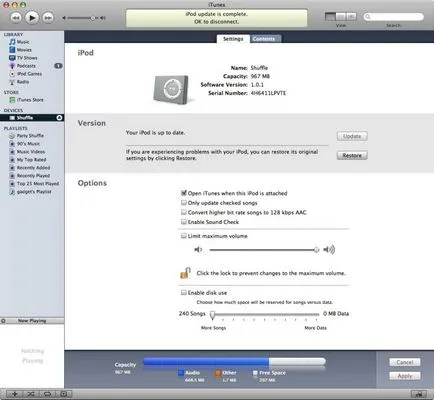Click the bottom-right eject device button
The image size is (434, 400).
pyautogui.click(x=418, y=394)
